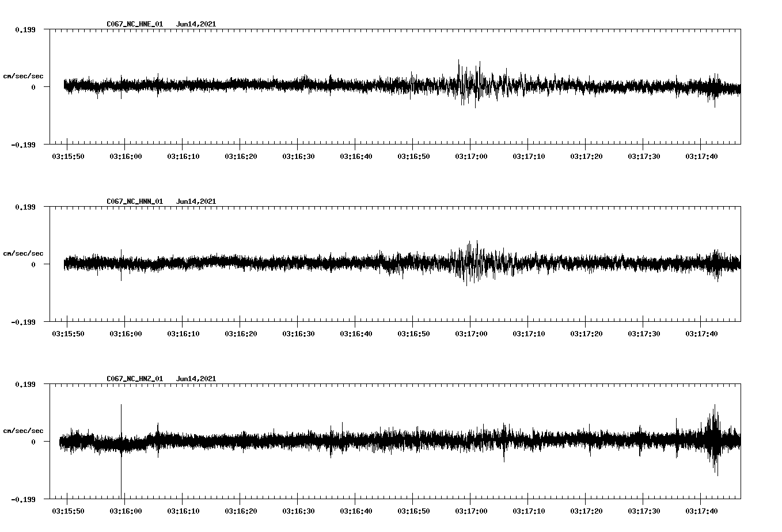Image resolution: width=782 pixels, height=532 pixels.
Task: Click the 0.199 upper axis label on HNE plot
Action: [25, 29]
